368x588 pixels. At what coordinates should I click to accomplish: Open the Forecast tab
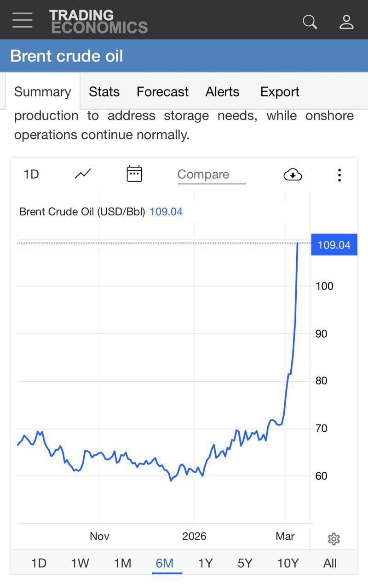click(162, 91)
